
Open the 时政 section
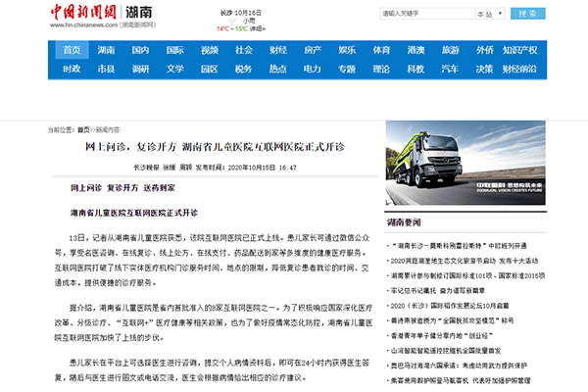tap(72, 69)
